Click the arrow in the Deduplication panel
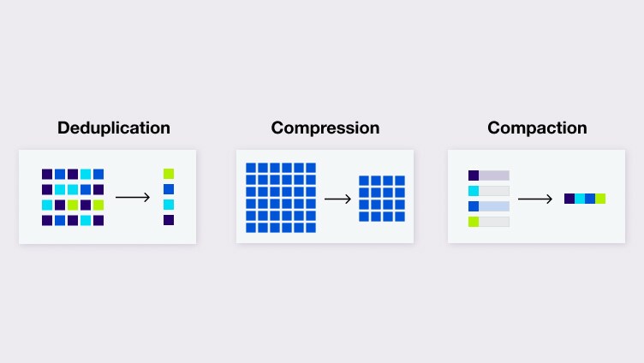This screenshot has height=363, width=644. pos(133,198)
